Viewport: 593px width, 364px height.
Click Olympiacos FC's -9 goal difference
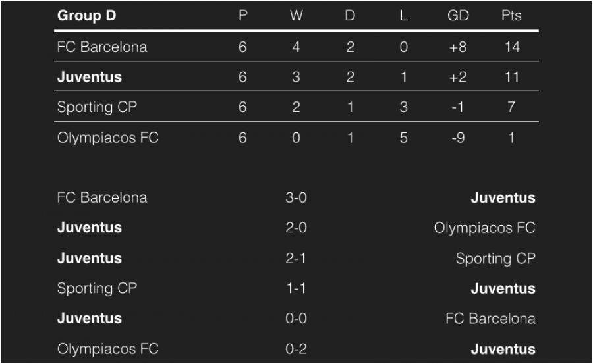pyautogui.click(x=457, y=138)
